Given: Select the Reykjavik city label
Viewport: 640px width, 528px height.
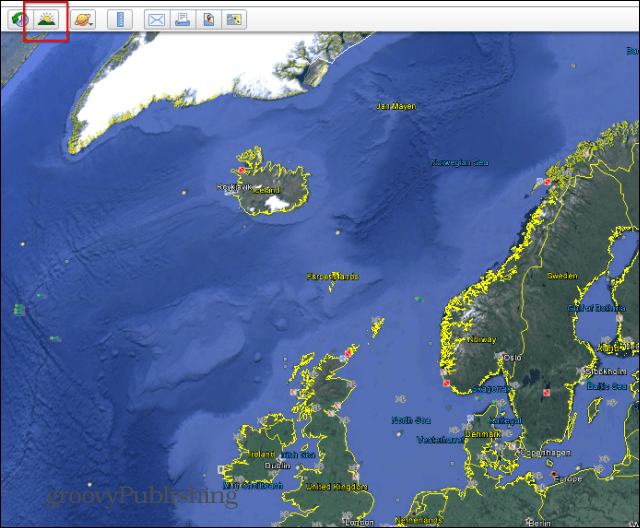Looking at the screenshot, I should 234,187.
